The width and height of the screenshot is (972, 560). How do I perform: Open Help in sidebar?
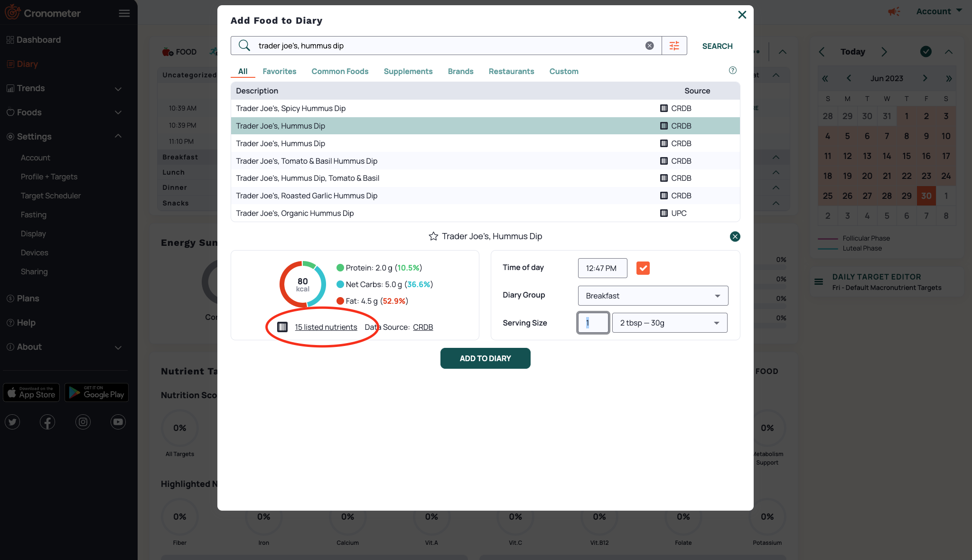(22, 323)
